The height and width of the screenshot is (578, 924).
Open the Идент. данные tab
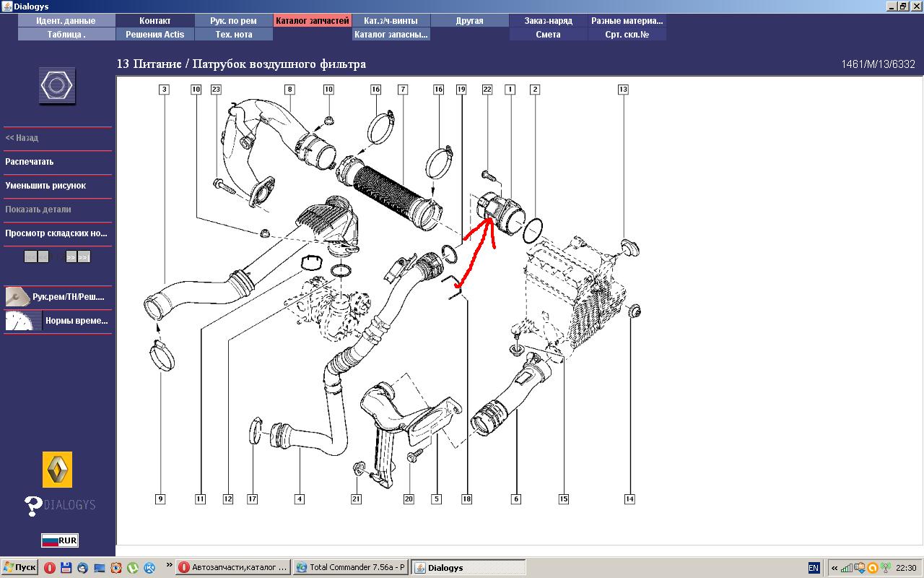[66, 21]
